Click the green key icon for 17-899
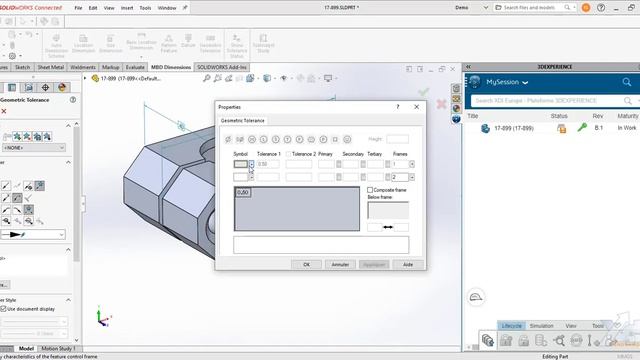The width and height of the screenshot is (640, 360). [582, 128]
